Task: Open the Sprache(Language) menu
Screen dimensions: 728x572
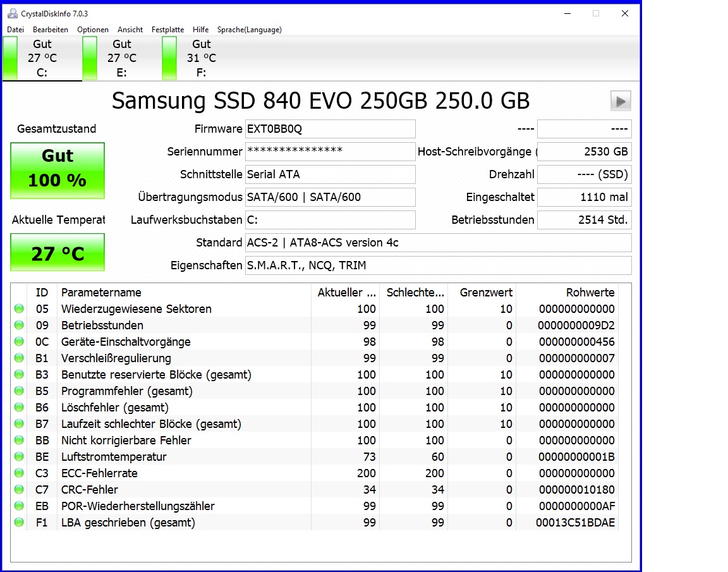Action: click(x=250, y=30)
